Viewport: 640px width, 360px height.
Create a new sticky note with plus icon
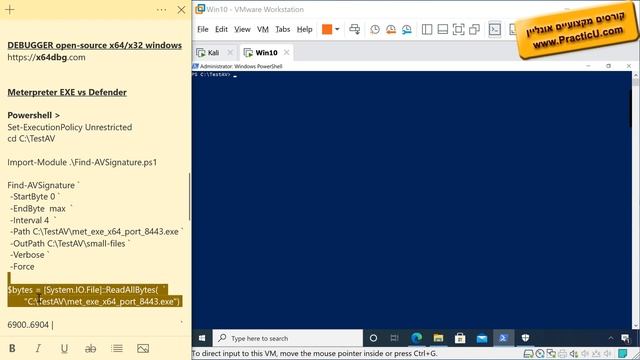click(x=10, y=10)
